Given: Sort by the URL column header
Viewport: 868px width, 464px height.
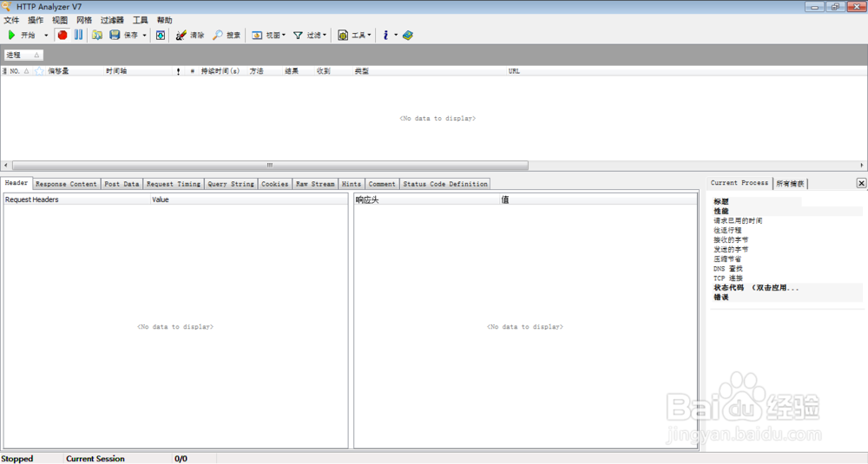Looking at the screenshot, I should [x=687, y=71].
